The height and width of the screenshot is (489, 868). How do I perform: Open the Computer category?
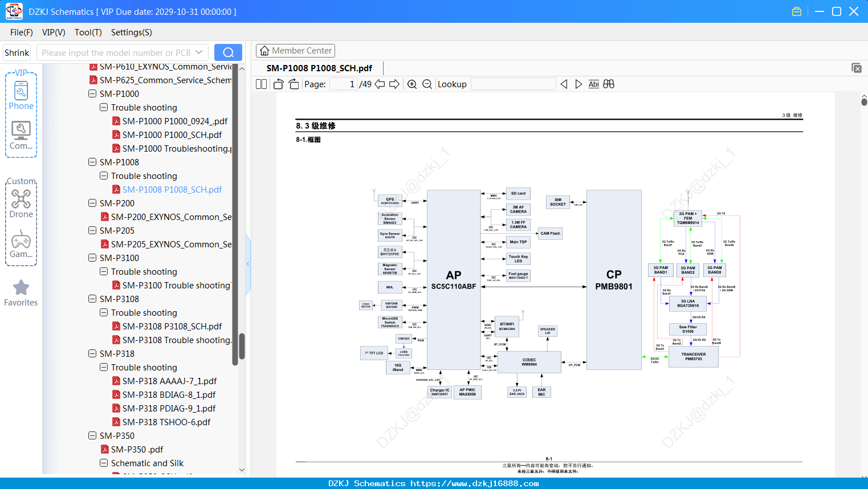click(21, 136)
